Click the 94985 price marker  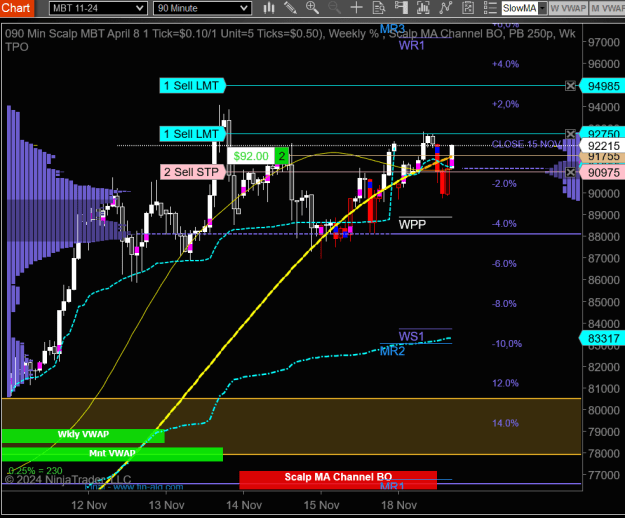point(602,86)
